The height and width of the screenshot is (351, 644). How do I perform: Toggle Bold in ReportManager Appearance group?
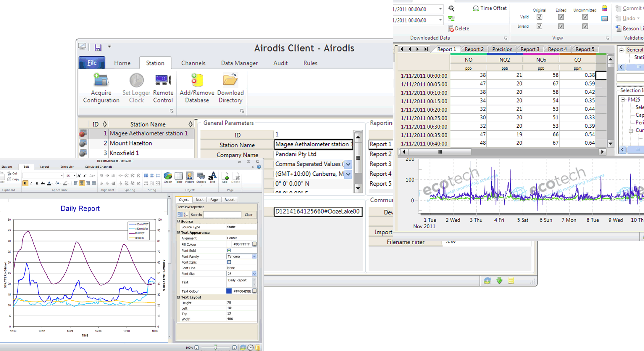point(25,183)
